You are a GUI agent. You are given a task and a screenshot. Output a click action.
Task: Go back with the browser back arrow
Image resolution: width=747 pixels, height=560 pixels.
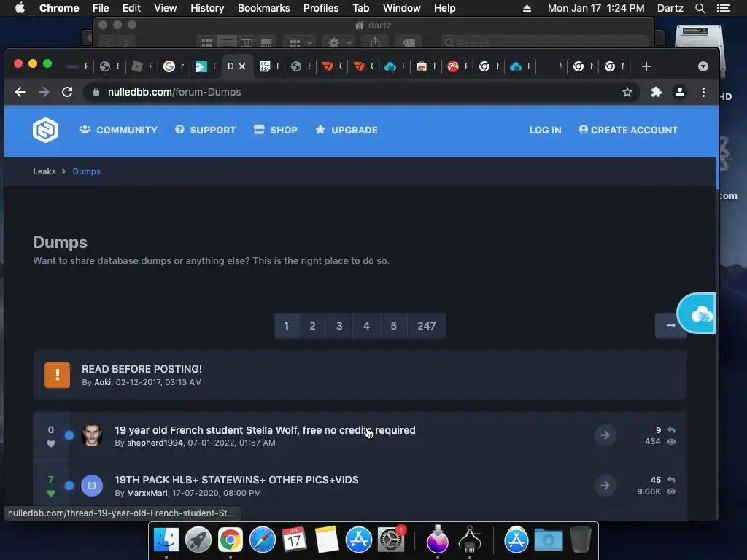point(20,92)
